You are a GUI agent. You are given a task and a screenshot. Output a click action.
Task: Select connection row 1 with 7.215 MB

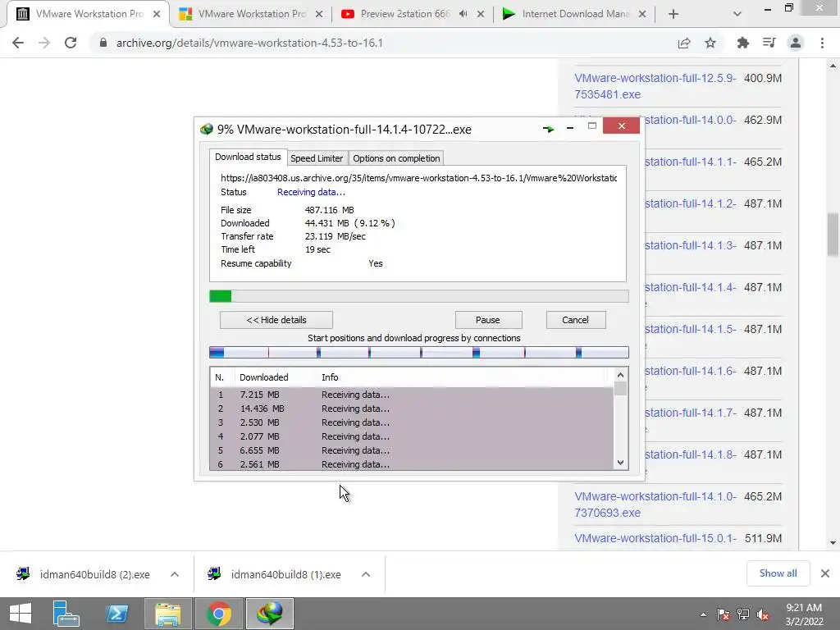coord(412,395)
